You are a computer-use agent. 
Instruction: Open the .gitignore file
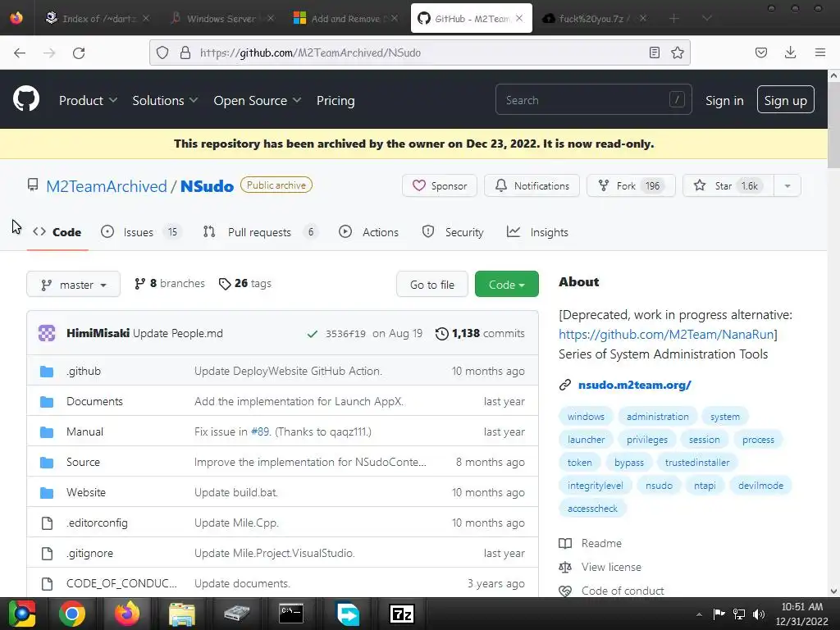coord(89,554)
